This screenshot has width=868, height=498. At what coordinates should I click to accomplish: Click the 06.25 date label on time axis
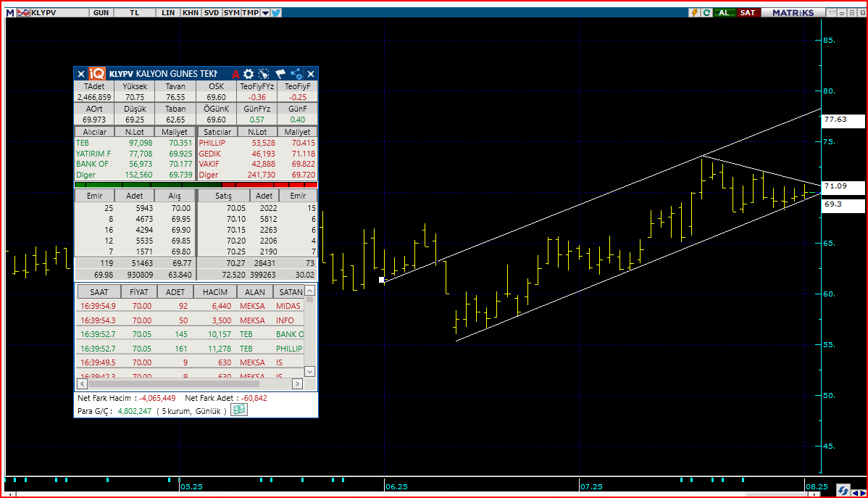pos(396,487)
